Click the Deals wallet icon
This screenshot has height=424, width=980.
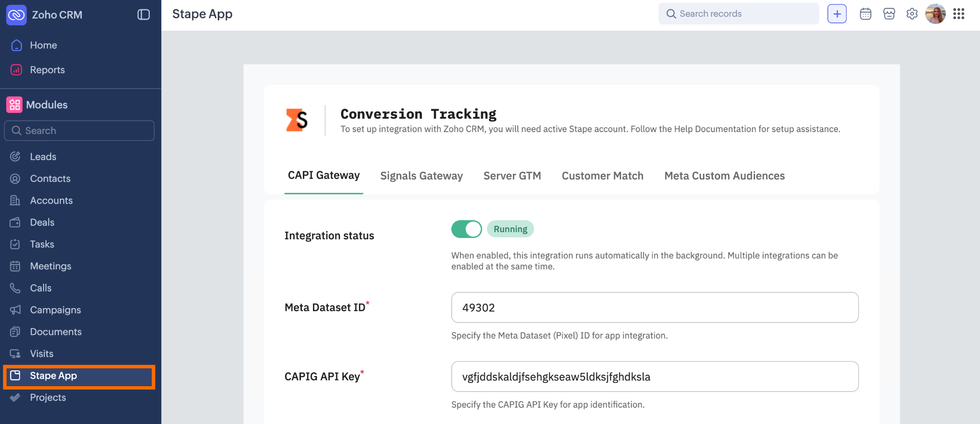[x=15, y=223]
